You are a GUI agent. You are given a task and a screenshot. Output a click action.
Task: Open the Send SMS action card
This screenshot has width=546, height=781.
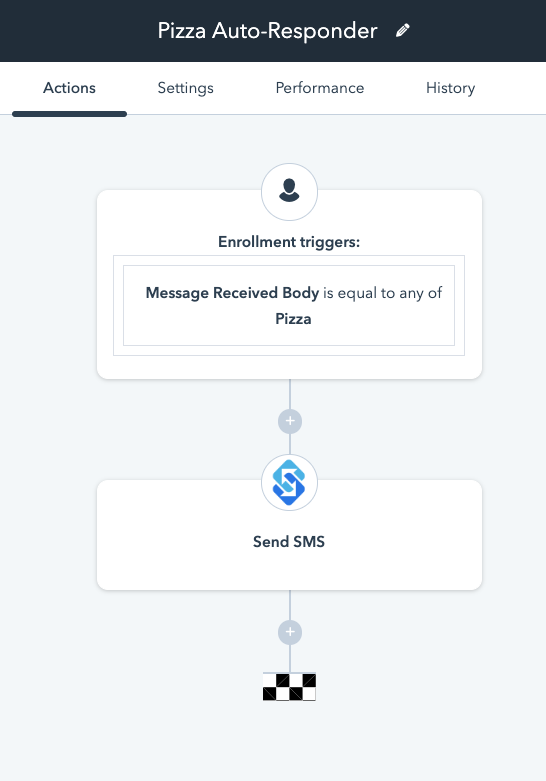coord(289,535)
